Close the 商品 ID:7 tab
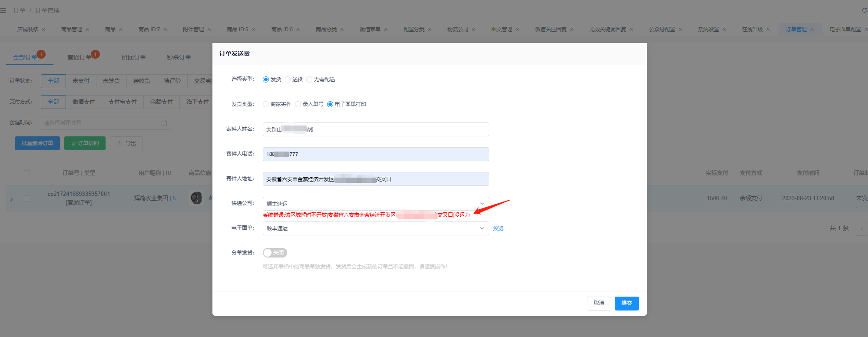Screen dimensions: 868x337 click(x=165, y=30)
